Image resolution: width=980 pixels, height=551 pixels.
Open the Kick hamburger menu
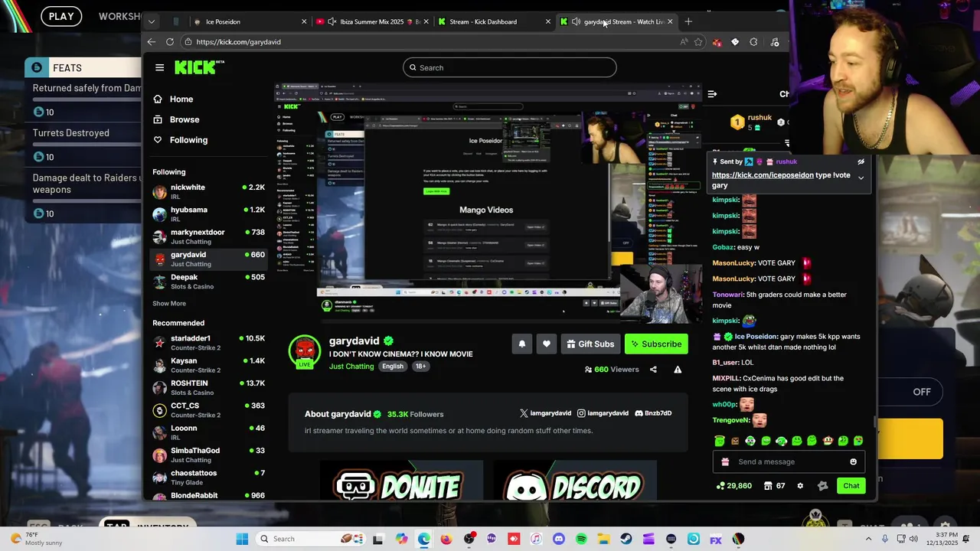point(159,67)
